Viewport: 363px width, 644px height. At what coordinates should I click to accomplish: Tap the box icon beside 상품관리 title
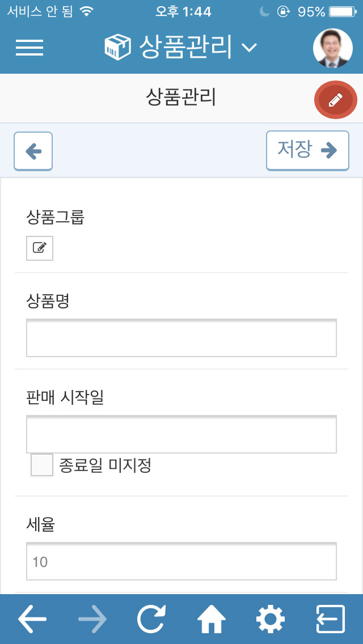(118, 48)
